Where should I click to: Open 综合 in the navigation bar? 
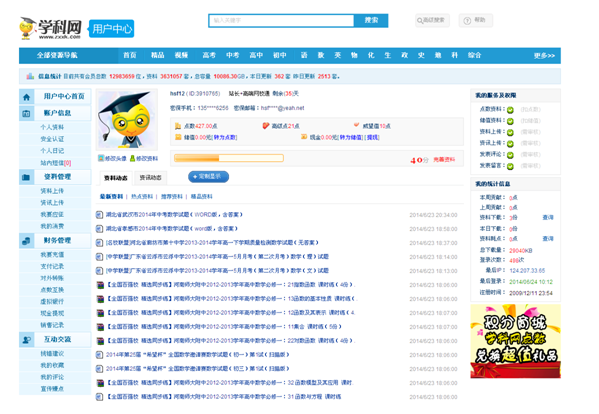474,55
